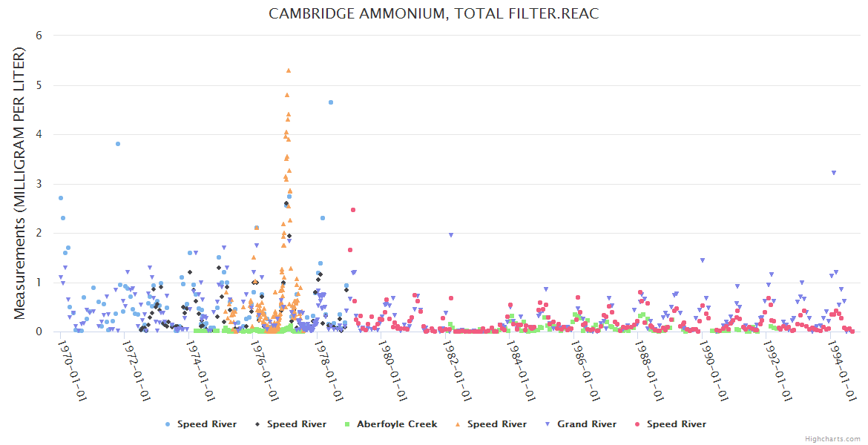Hide Grand River series via legend label
The image size is (868, 445).
click(x=587, y=424)
